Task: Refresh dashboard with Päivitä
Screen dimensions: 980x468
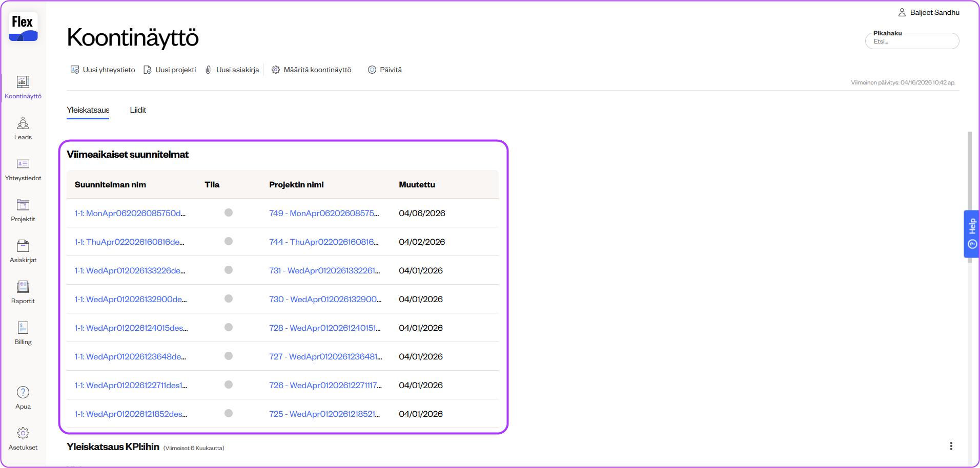Action: pos(385,70)
